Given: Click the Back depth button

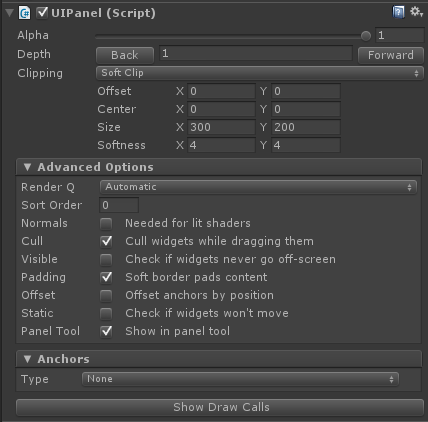Looking at the screenshot, I should 125,55.
